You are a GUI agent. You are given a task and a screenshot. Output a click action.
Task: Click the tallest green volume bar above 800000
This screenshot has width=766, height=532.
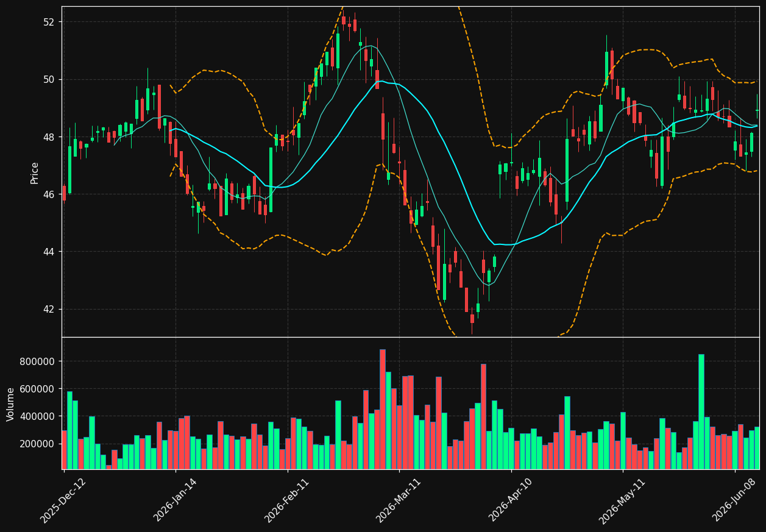[701, 411]
